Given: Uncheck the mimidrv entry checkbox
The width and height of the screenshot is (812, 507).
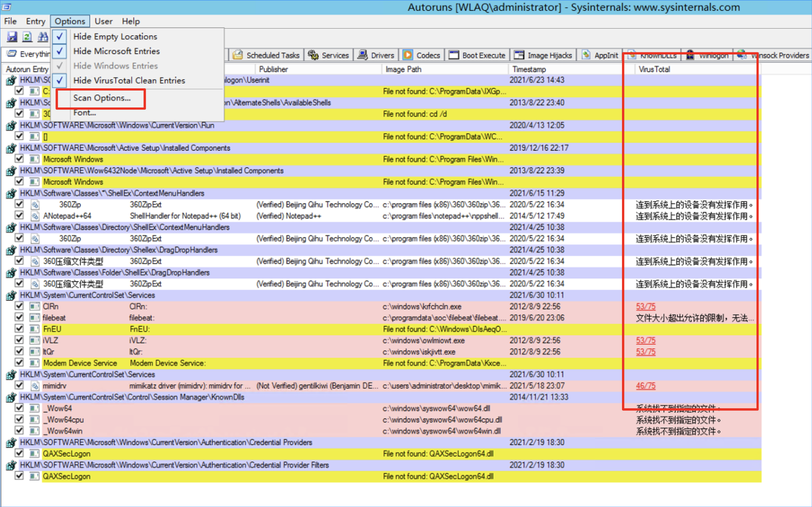Looking at the screenshot, I should [x=19, y=385].
